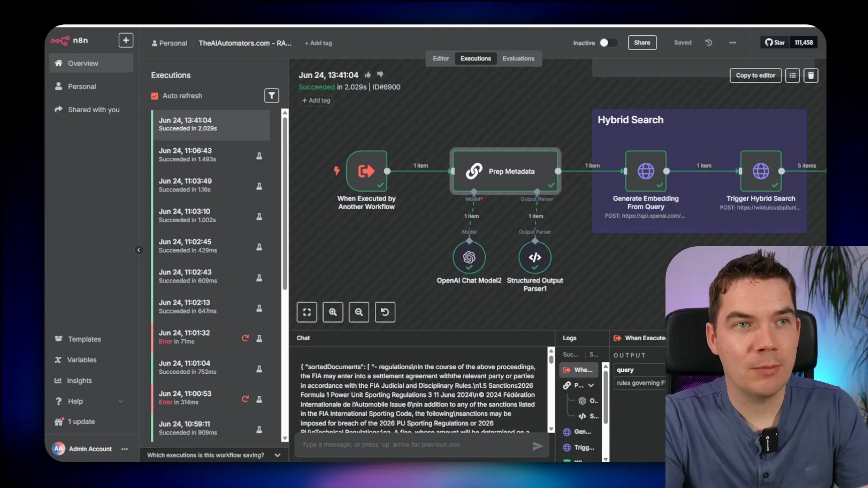Screen dimensions: 868x488
Task: Zoom in on the canvas
Action: (333, 312)
